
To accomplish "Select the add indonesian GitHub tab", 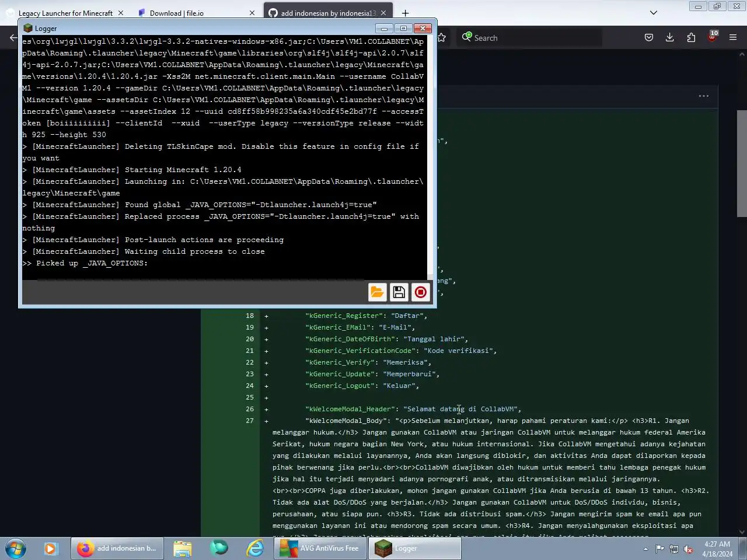I will (x=328, y=13).
